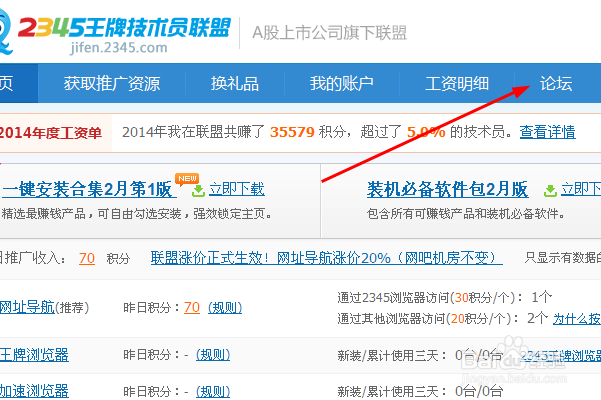Image resolution: width=601 pixels, height=400 pixels.
Task: Click the 70 积分 promotion income value
Action: coord(87,259)
